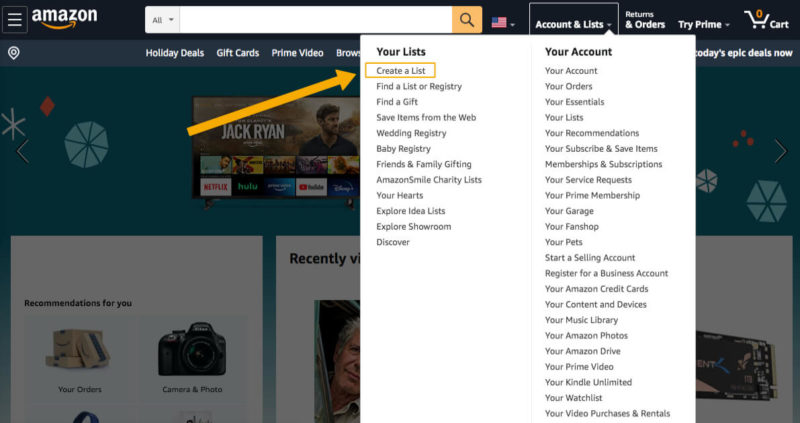Select Save Items from the Web

click(x=426, y=118)
